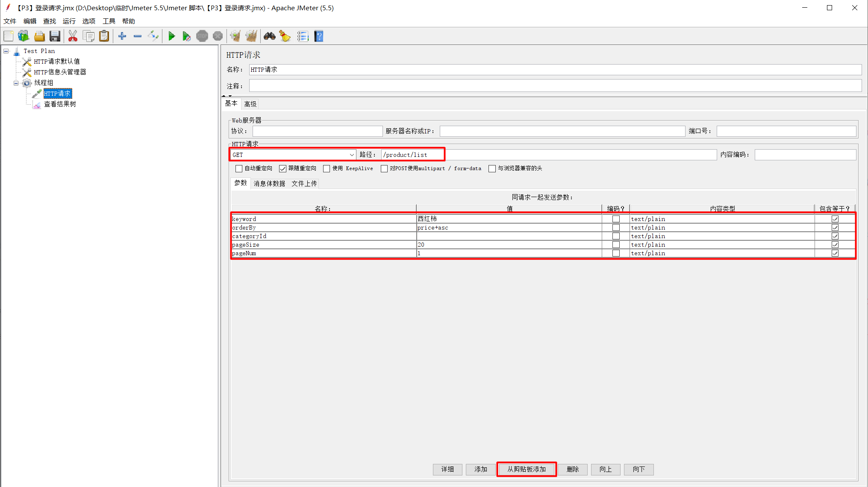Click the 向下 button

(x=639, y=469)
